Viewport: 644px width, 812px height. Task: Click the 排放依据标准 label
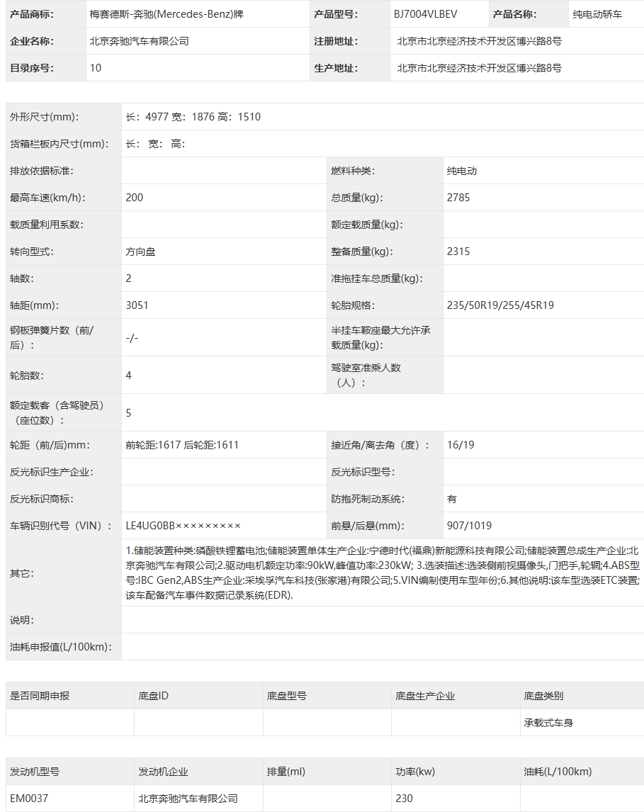[41, 170]
